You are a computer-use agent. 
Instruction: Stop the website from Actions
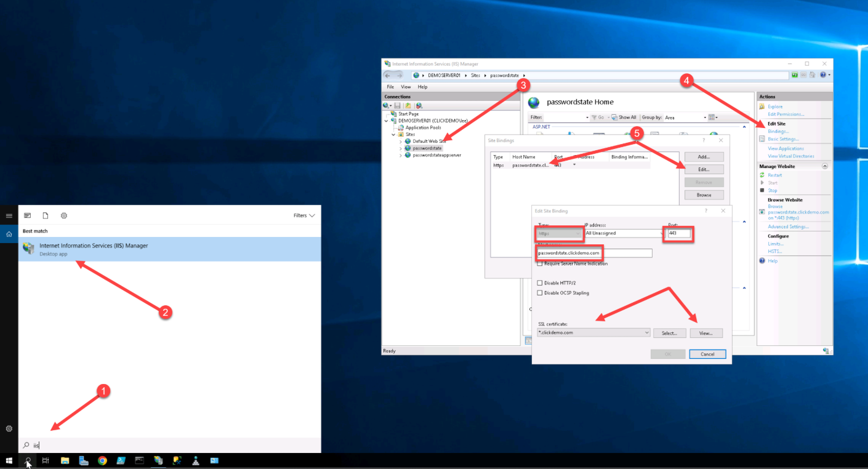pyautogui.click(x=772, y=190)
